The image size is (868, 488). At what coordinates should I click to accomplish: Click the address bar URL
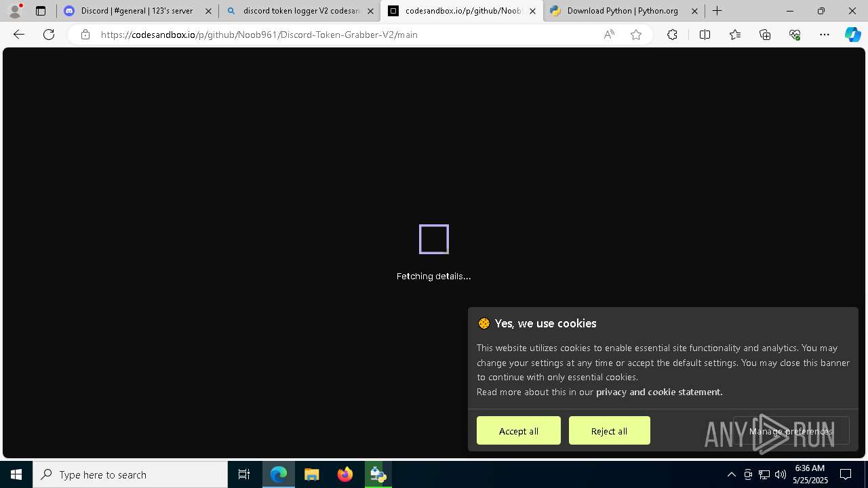[x=259, y=35]
